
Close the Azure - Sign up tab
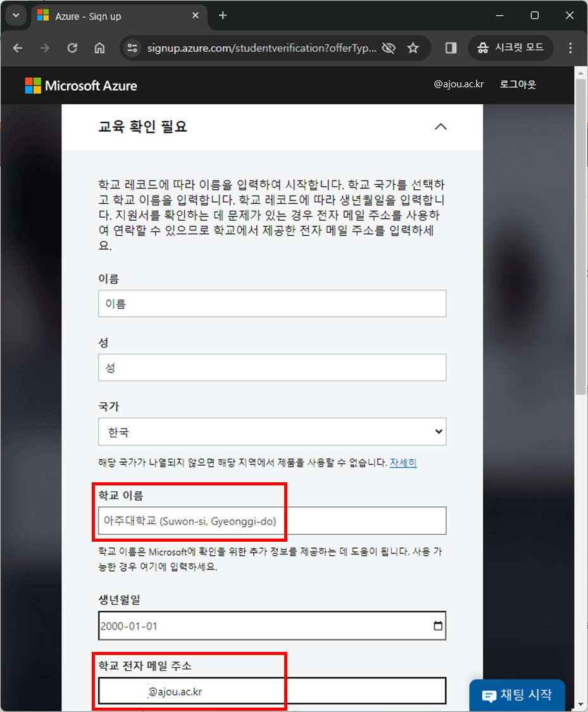[x=196, y=16]
